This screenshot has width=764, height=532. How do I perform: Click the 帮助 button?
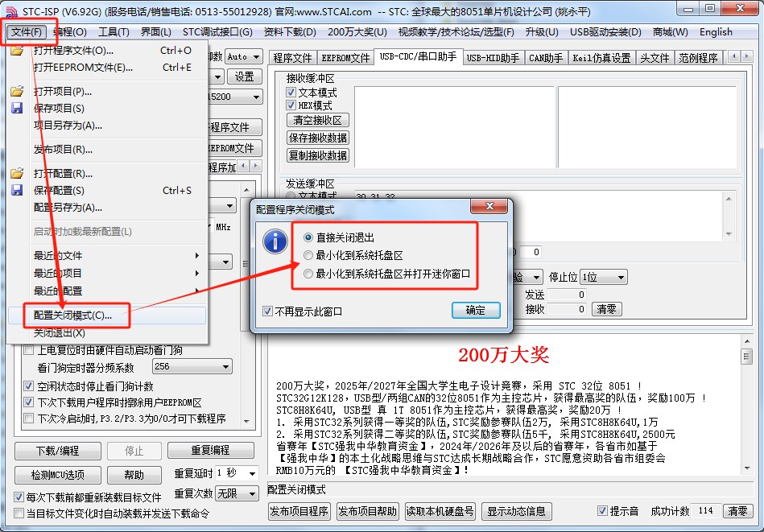[x=134, y=475]
